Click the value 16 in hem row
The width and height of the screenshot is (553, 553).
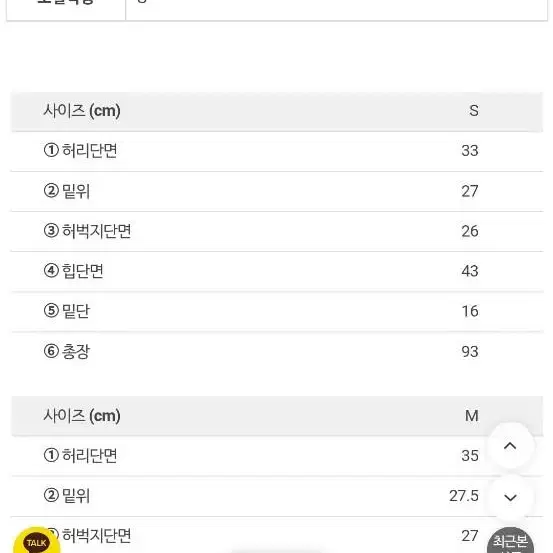pos(470,311)
